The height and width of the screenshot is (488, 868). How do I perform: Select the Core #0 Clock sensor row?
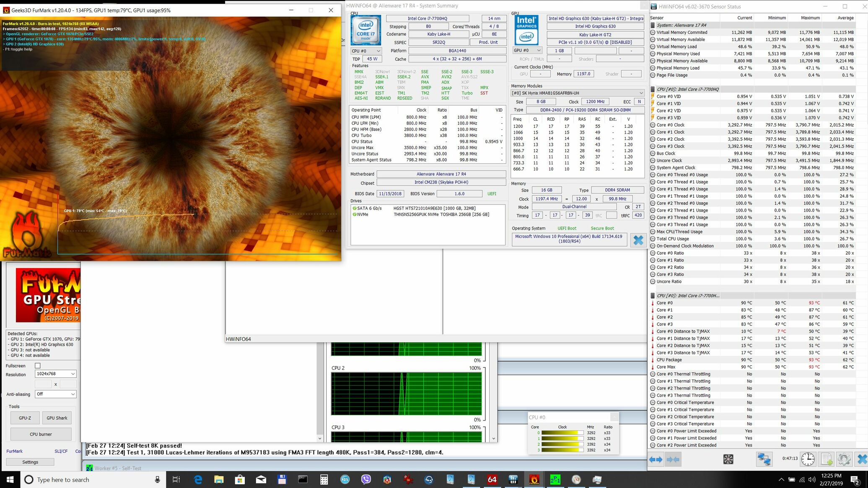pos(752,125)
